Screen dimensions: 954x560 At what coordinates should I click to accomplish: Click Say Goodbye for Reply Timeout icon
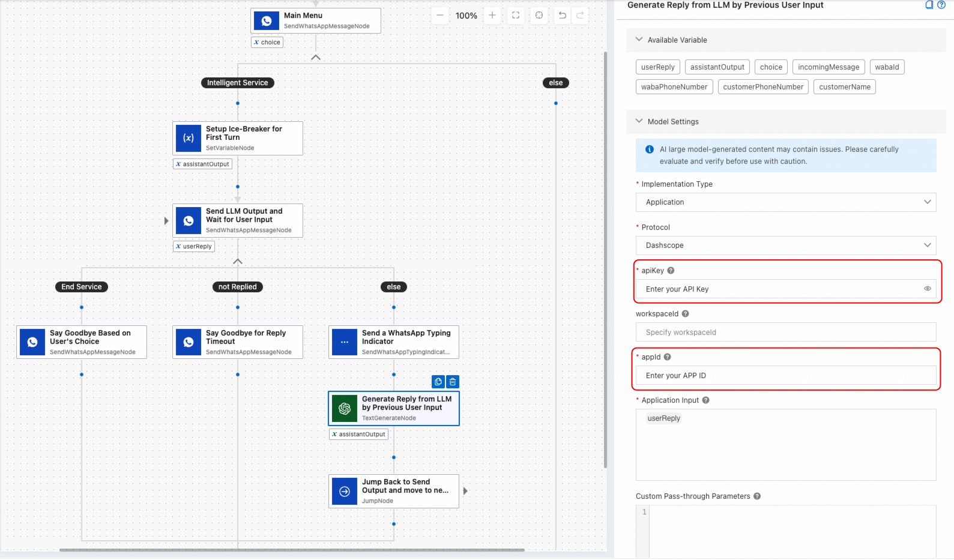coord(189,342)
